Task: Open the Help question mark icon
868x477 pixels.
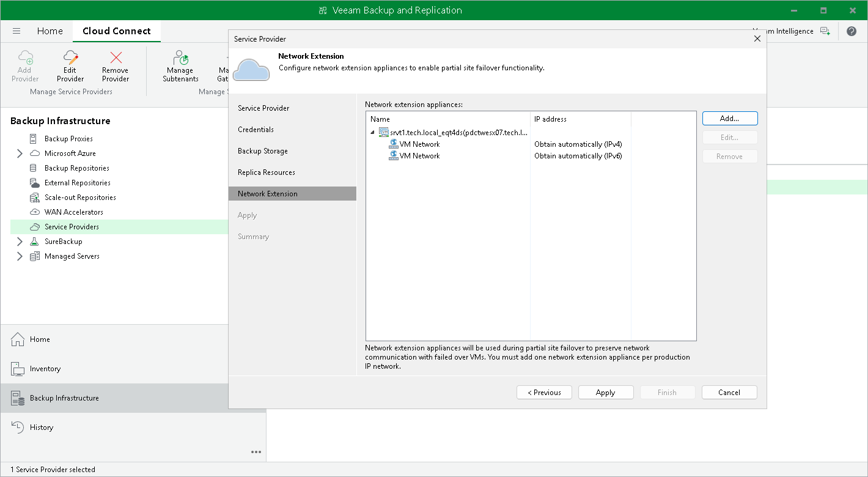Action: tap(851, 31)
